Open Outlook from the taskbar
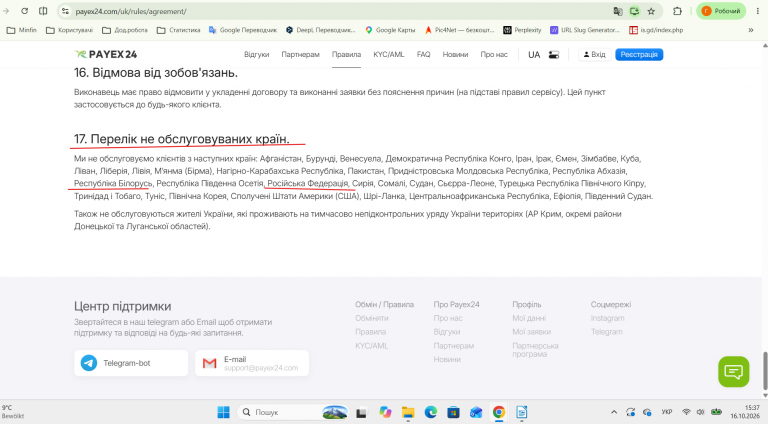This screenshot has width=768, height=424. 476,412
